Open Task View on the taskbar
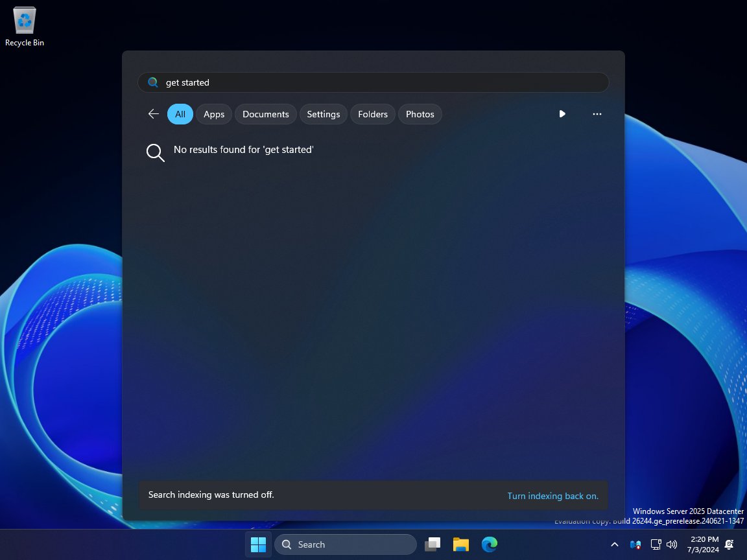Image resolution: width=747 pixels, height=560 pixels. 433,544
